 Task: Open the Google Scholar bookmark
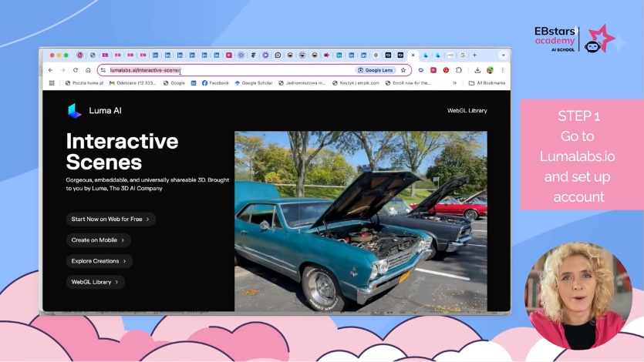[255, 83]
